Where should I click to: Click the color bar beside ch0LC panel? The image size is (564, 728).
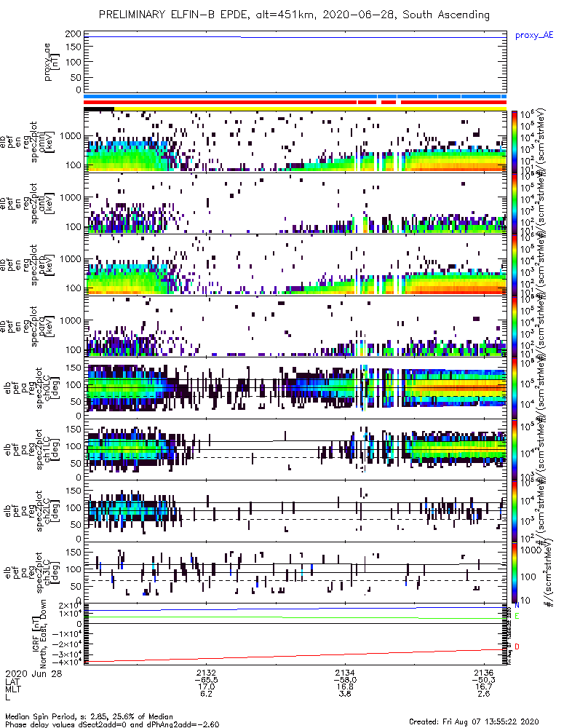514,388
